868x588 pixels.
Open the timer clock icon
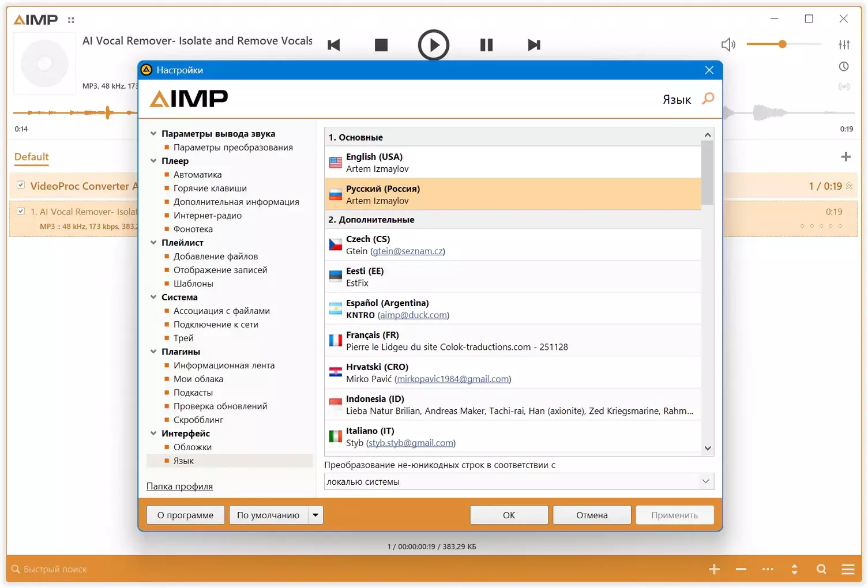[x=844, y=66]
